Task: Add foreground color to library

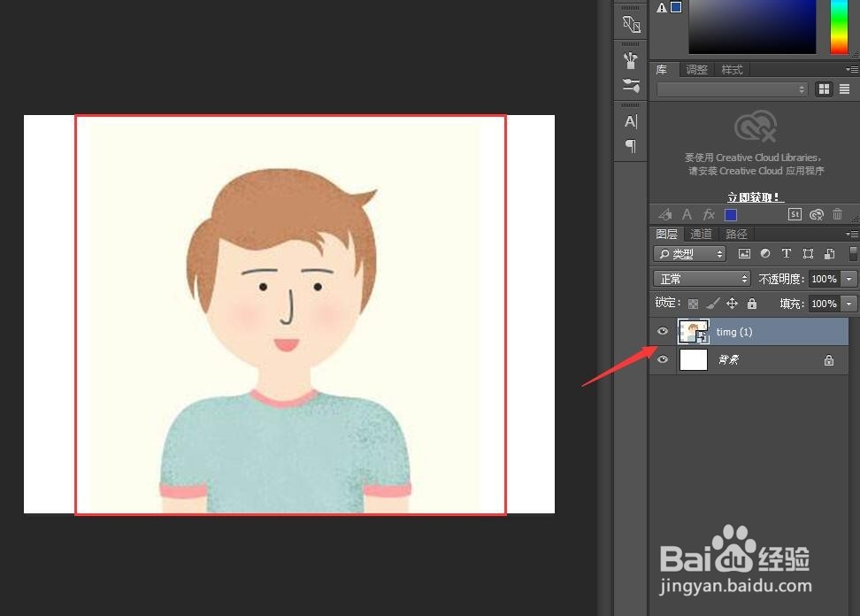Action: tap(731, 214)
